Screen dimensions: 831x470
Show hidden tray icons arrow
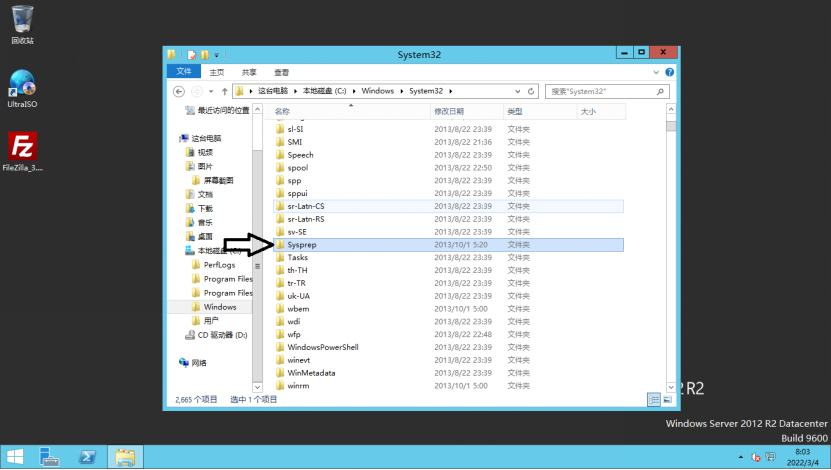[x=740, y=457]
